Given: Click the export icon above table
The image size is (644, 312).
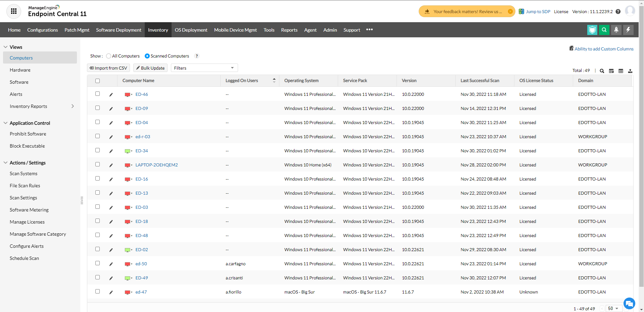Looking at the screenshot, I should 630,71.
